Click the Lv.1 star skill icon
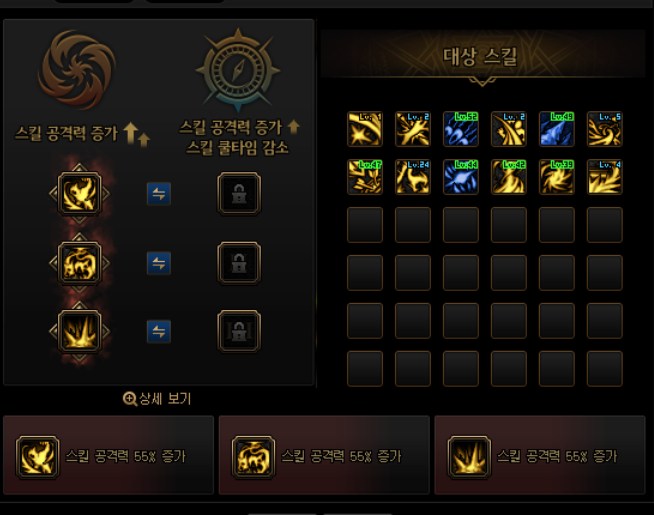 tap(365, 129)
